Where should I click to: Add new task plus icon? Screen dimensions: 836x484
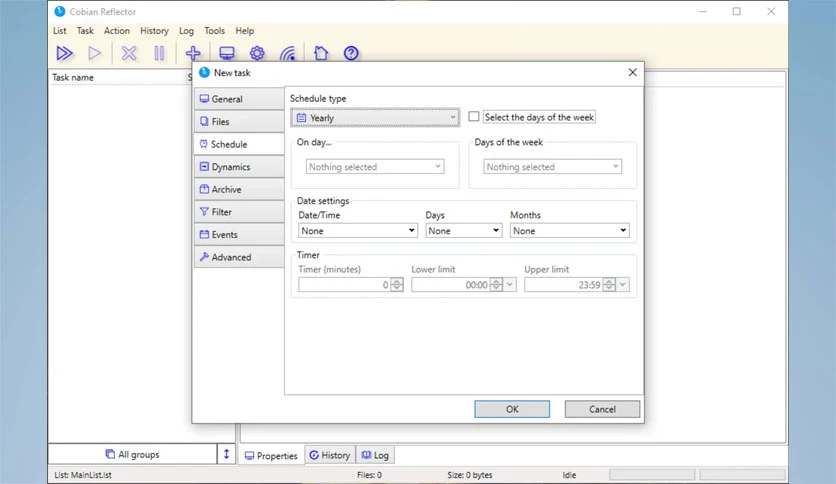tap(193, 53)
